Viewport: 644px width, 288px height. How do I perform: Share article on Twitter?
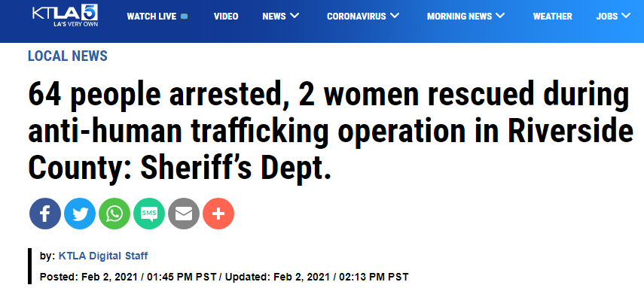point(80,214)
